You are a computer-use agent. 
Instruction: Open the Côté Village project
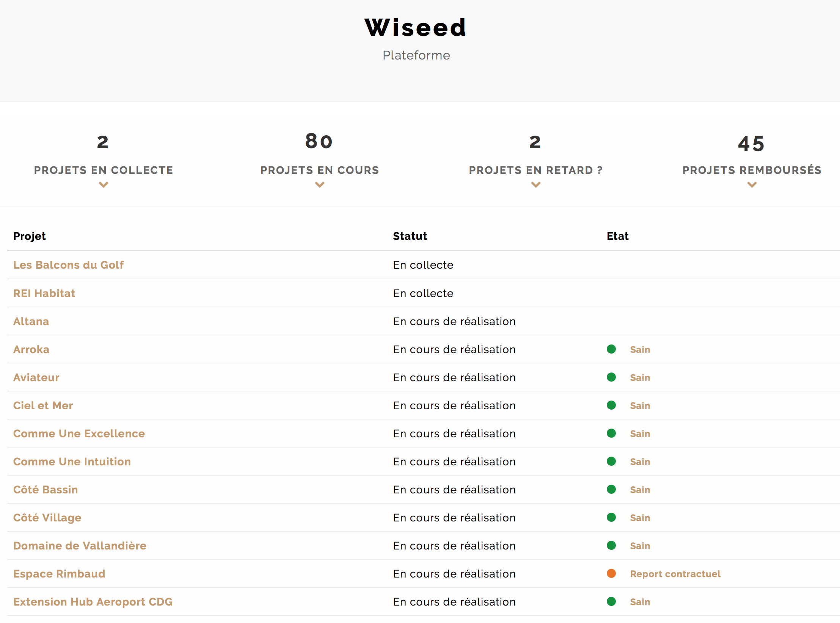click(47, 518)
